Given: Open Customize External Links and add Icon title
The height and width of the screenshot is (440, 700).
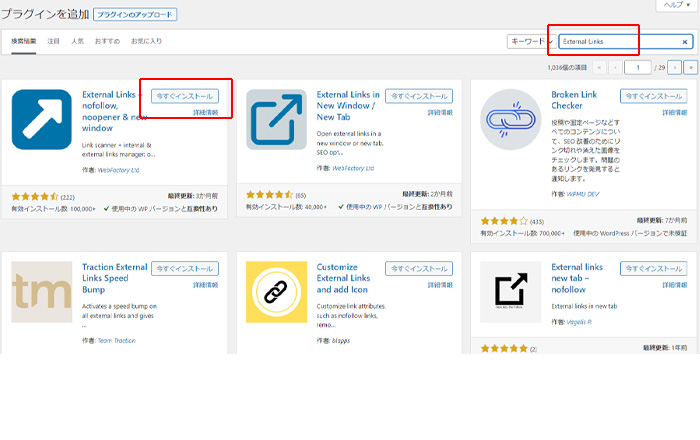Looking at the screenshot, I should pos(343,278).
